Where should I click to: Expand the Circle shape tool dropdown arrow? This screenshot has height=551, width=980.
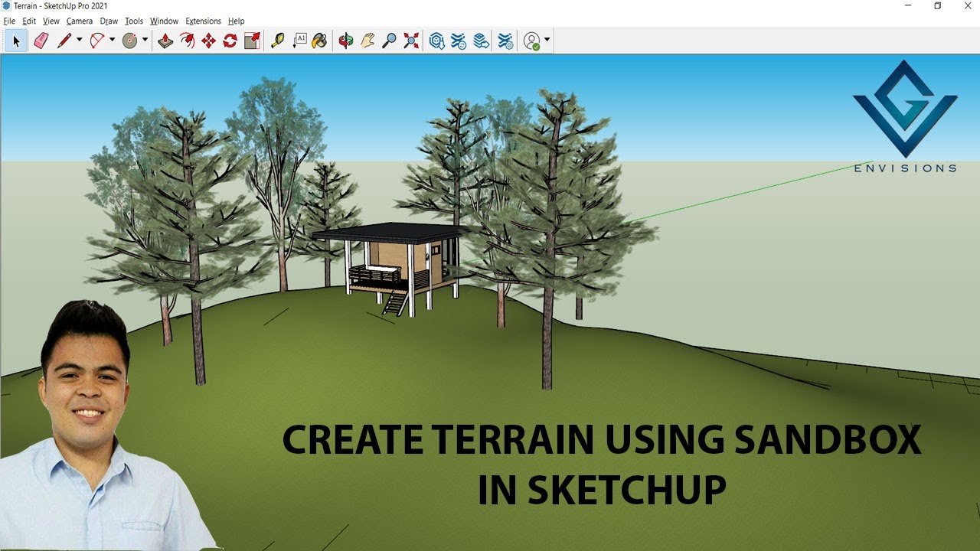(x=145, y=41)
